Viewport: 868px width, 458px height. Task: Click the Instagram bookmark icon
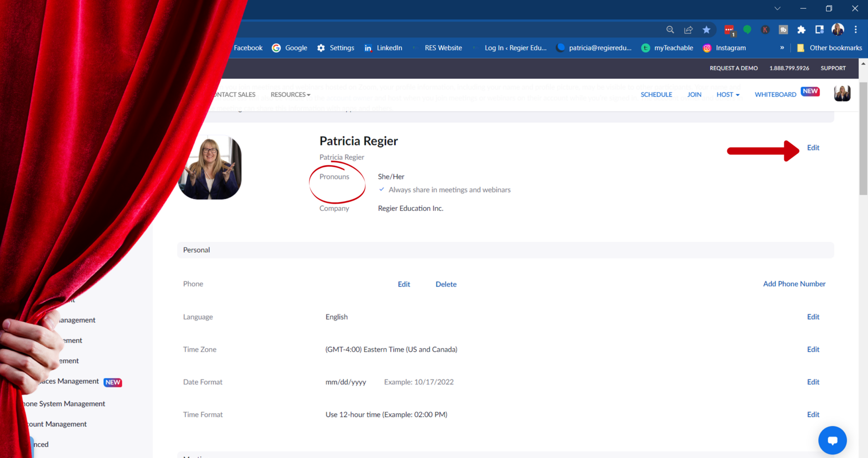point(707,48)
